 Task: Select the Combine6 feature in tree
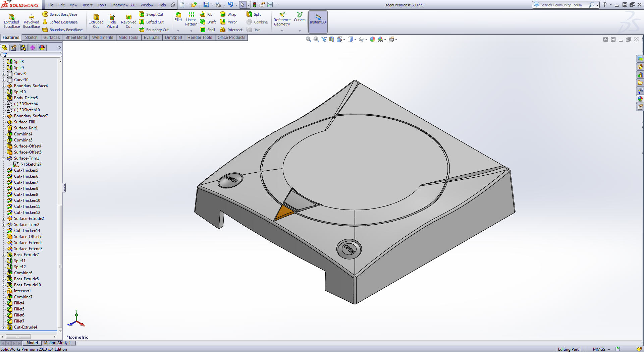20,273
